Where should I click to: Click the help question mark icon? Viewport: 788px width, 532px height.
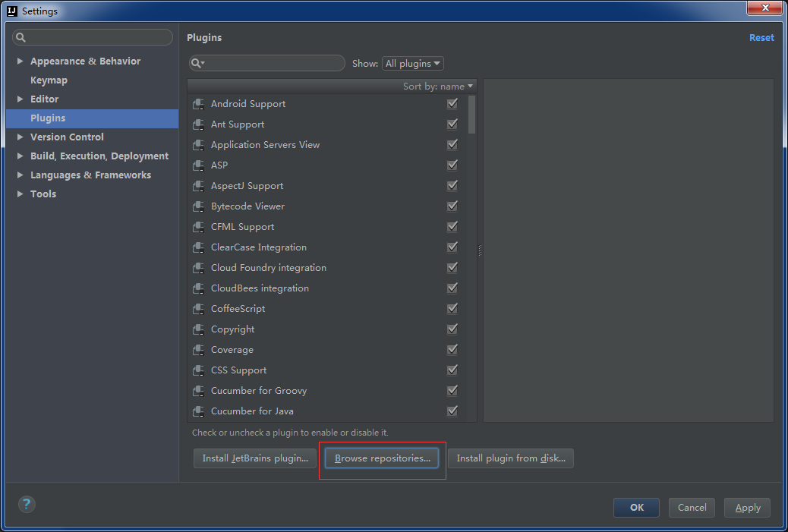click(x=27, y=504)
